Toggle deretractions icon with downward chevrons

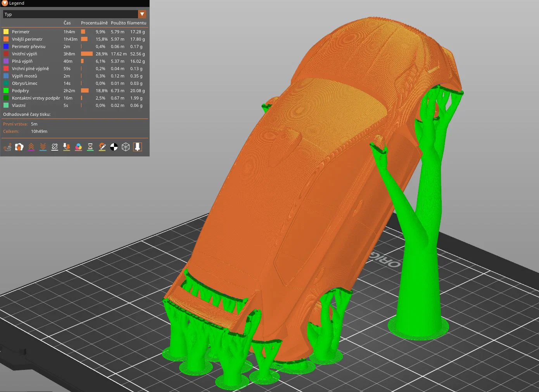(x=43, y=147)
